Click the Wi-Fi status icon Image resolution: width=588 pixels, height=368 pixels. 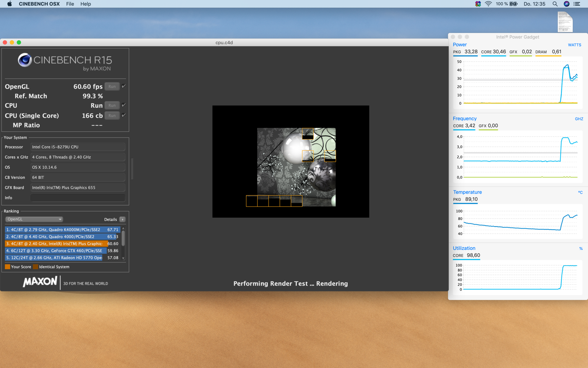(x=488, y=4)
